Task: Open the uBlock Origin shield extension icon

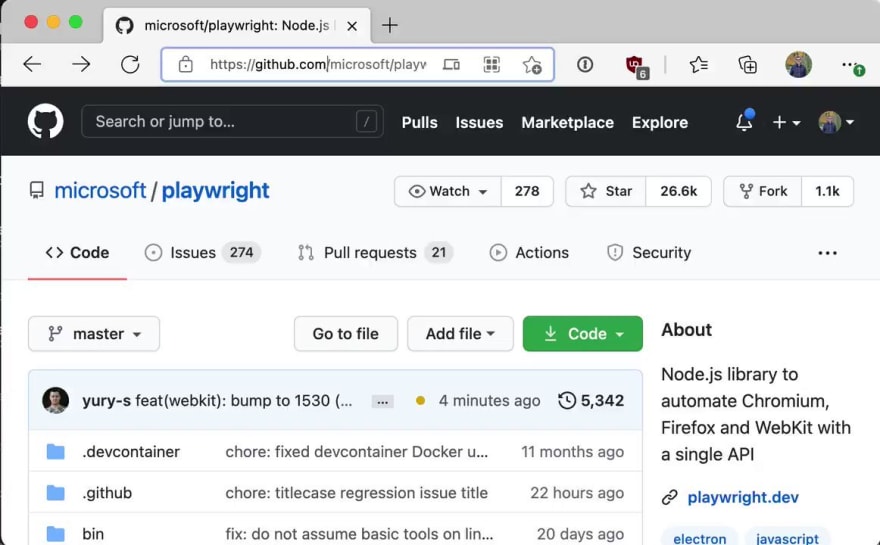Action: 636,66
